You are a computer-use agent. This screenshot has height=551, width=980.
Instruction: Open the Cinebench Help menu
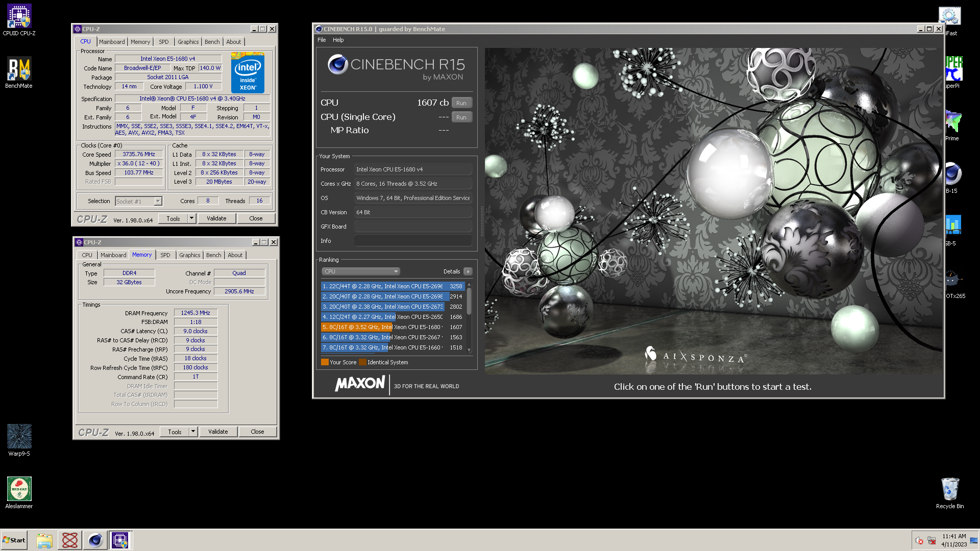338,40
